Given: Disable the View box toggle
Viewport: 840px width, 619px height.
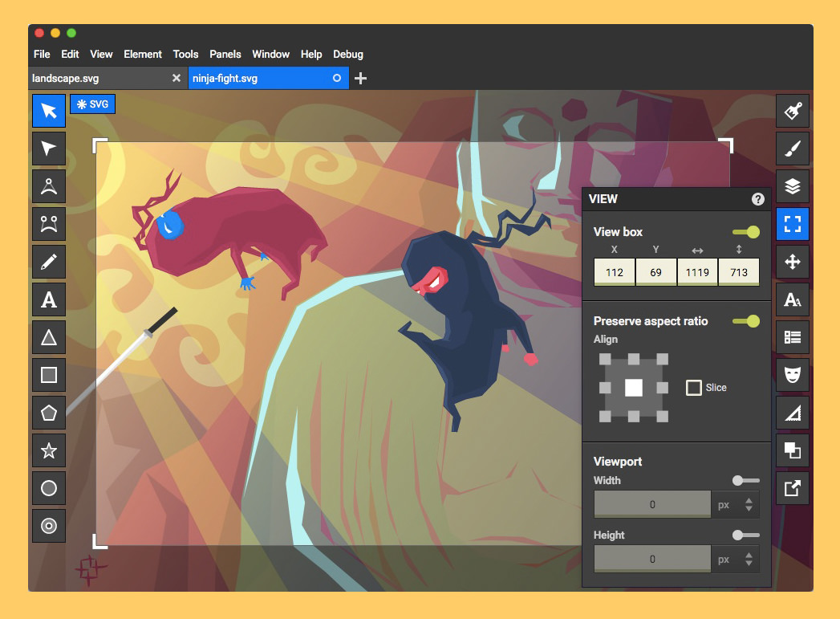Looking at the screenshot, I should click(x=746, y=231).
